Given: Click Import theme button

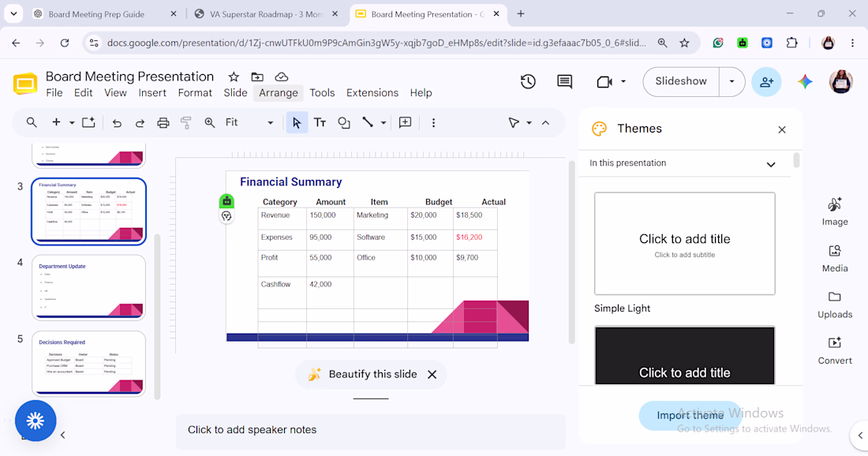Looking at the screenshot, I should [x=690, y=415].
